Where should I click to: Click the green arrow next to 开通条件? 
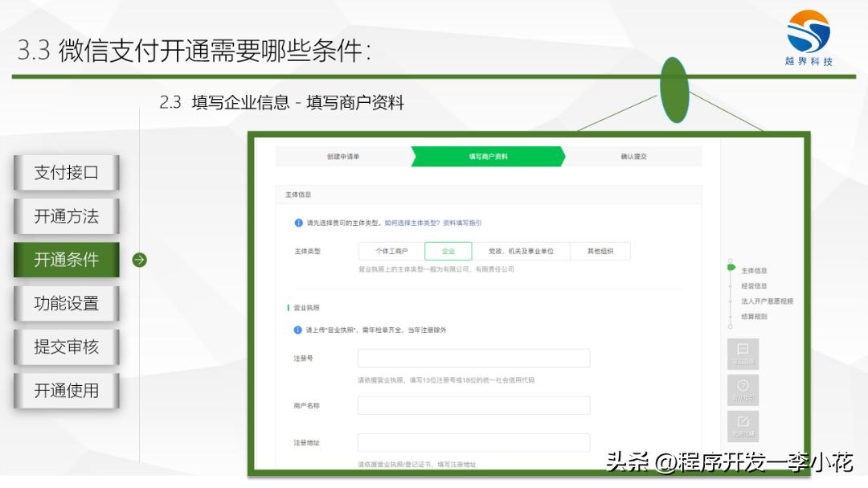[x=141, y=260]
